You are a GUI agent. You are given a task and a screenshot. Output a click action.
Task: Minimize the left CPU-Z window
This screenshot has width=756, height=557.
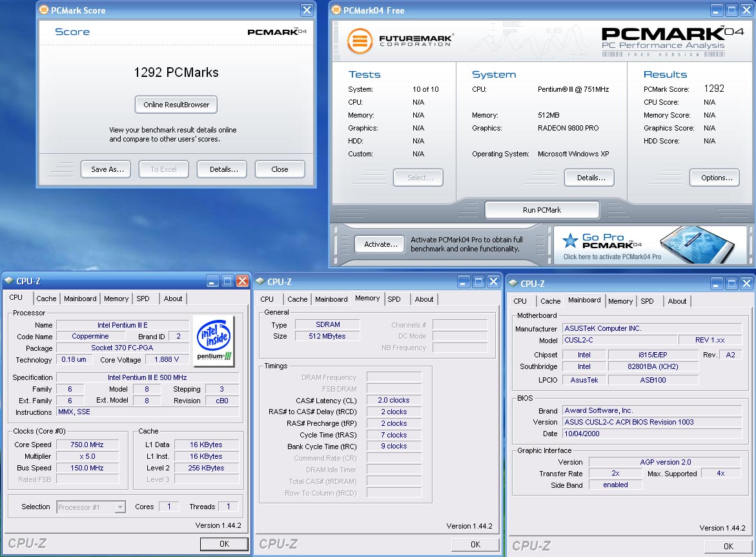pyautogui.click(x=212, y=281)
